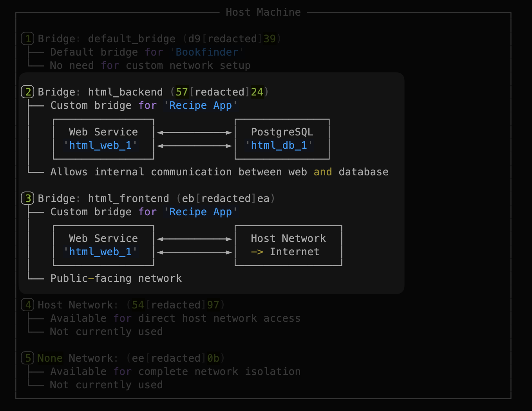Click the PostgreSQL 'html_db_1' box

pos(282,139)
